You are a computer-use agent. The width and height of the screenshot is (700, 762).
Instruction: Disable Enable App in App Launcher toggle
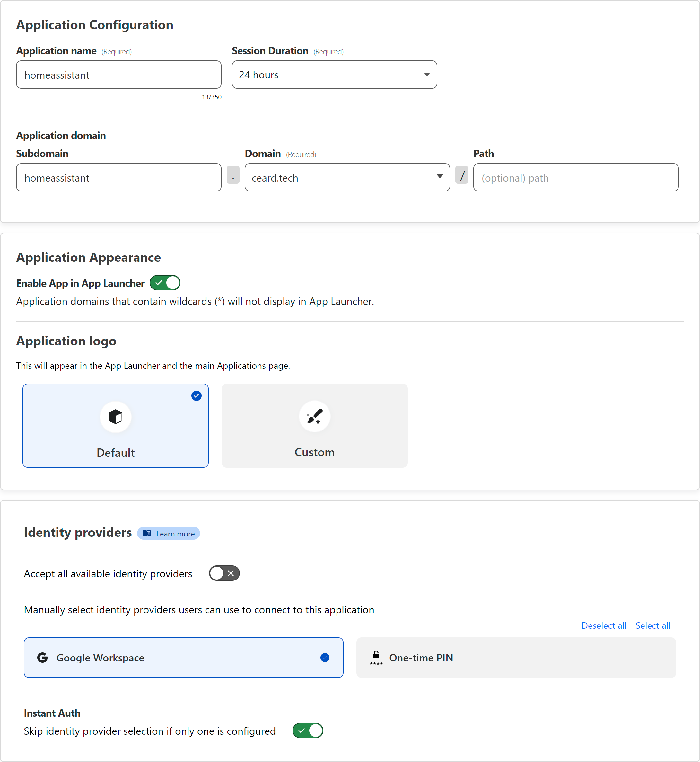165,283
